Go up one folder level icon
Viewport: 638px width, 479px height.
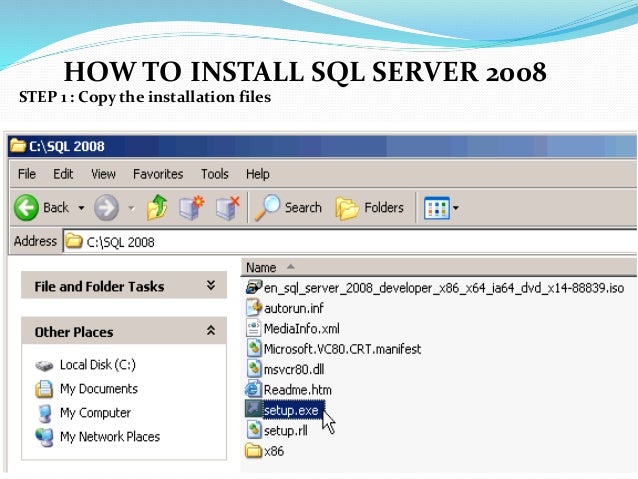(x=157, y=207)
